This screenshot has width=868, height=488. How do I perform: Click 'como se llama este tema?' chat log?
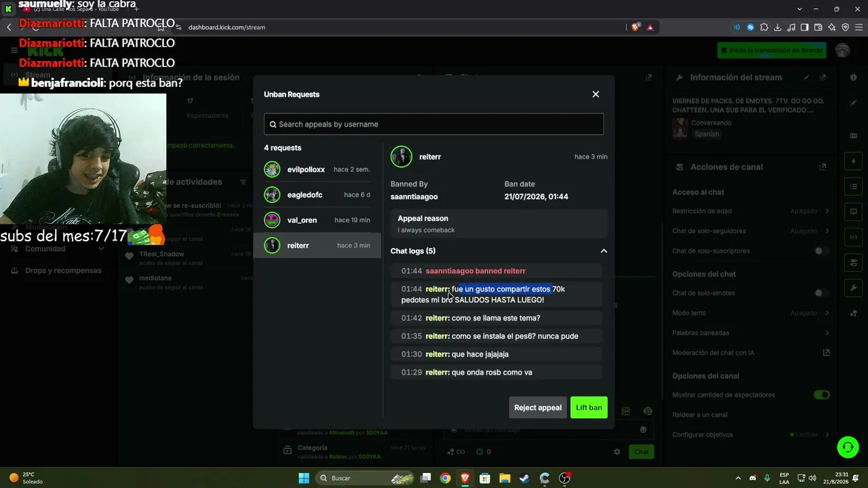pos(496,318)
